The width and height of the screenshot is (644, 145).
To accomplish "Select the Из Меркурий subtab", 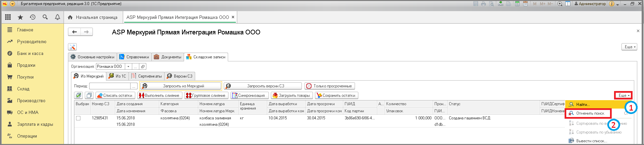I will (x=89, y=76).
